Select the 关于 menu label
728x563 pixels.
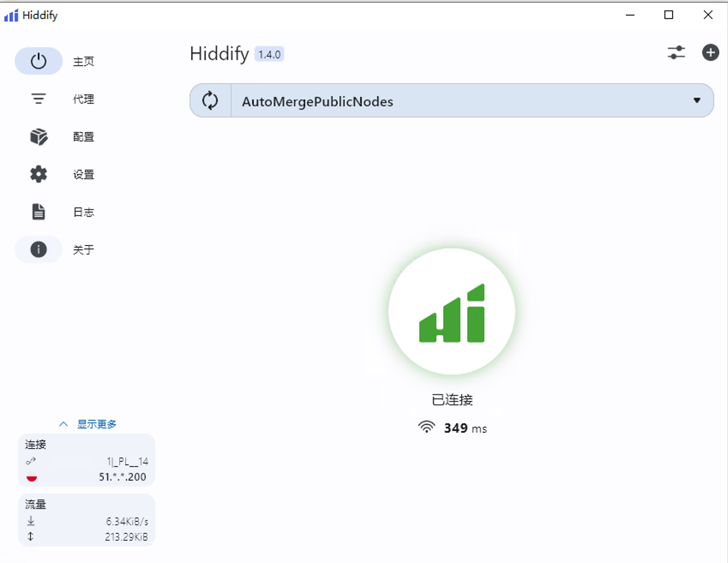click(x=84, y=250)
